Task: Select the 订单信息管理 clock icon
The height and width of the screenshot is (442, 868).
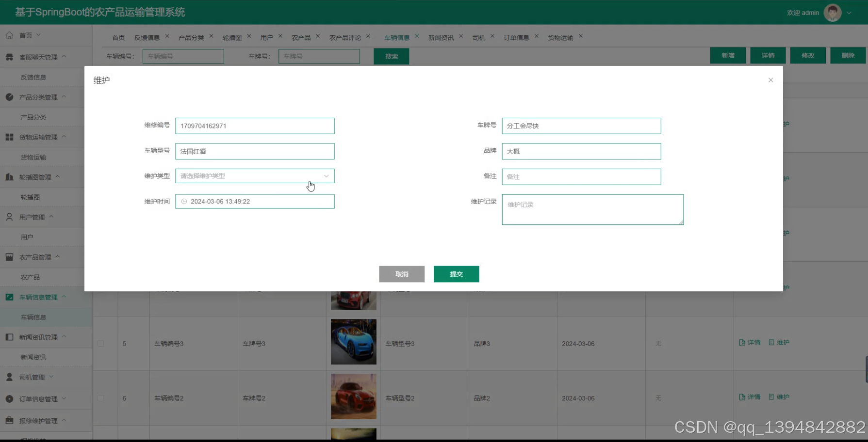Action: (x=9, y=399)
